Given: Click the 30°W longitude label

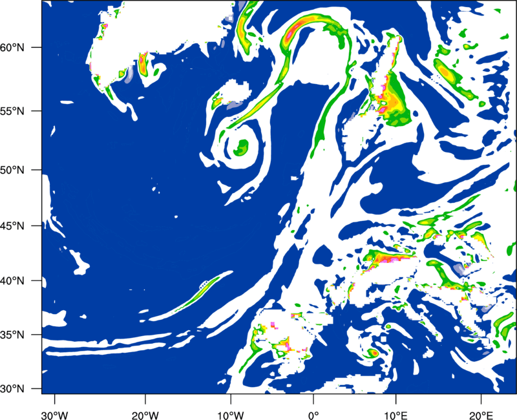Looking at the screenshot, I should (x=54, y=415).
